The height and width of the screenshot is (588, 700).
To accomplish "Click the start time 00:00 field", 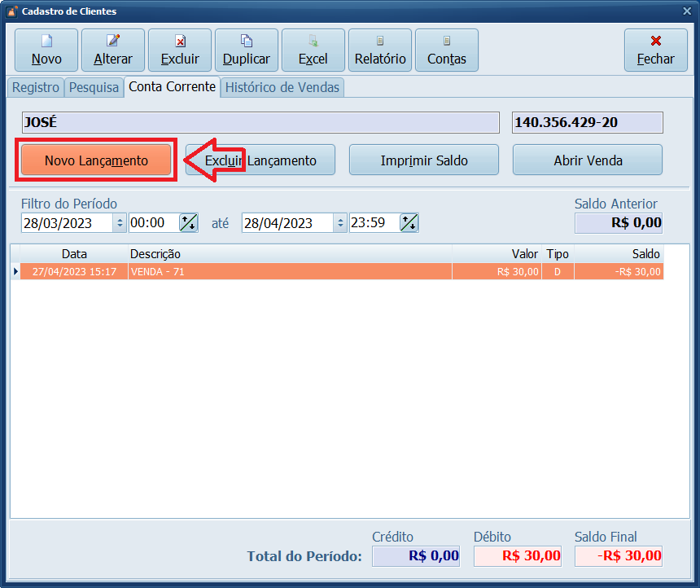I will tap(151, 223).
